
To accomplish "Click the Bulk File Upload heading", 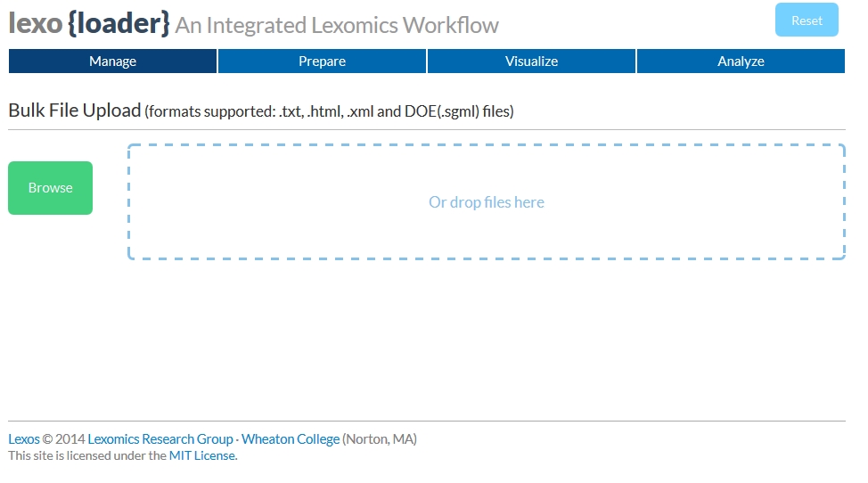I will [x=75, y=111].
